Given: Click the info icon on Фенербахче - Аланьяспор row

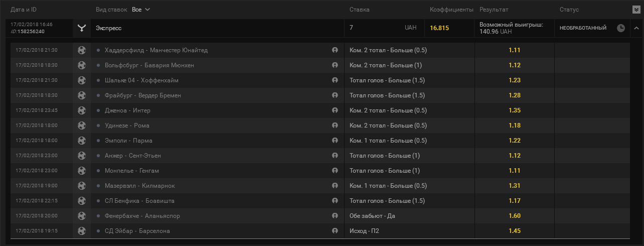Looking at the screenshot, I should click(335, 216).
